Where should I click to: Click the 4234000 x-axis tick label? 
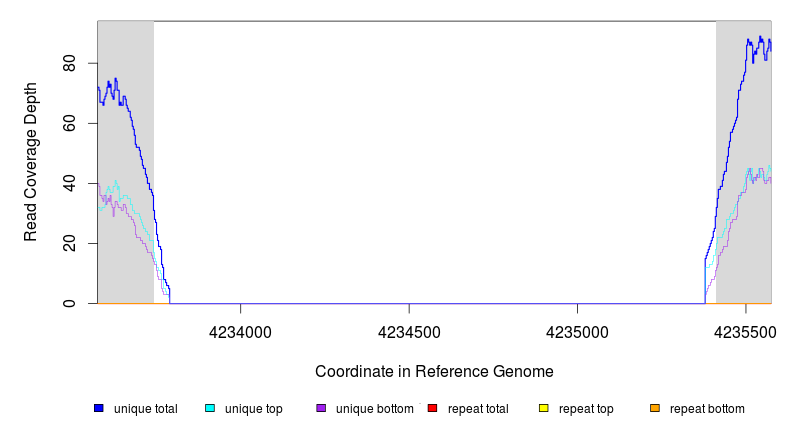(241, 332)
